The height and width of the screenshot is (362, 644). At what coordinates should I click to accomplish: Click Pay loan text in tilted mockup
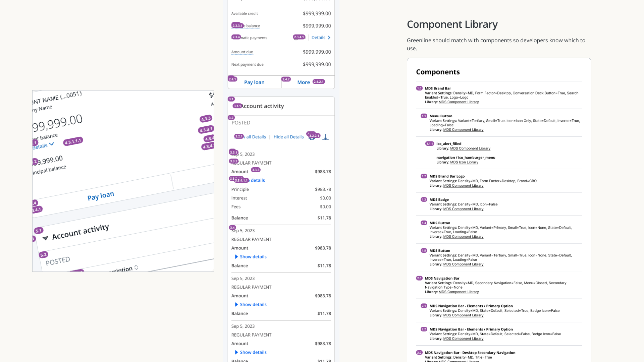tap(101, 196)
